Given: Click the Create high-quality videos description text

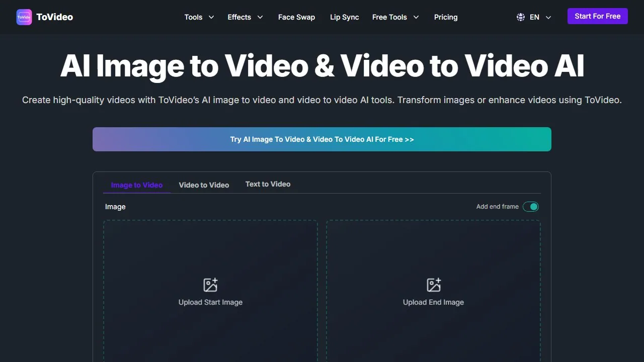Looking at the screenshot, I should coord(322,100).
